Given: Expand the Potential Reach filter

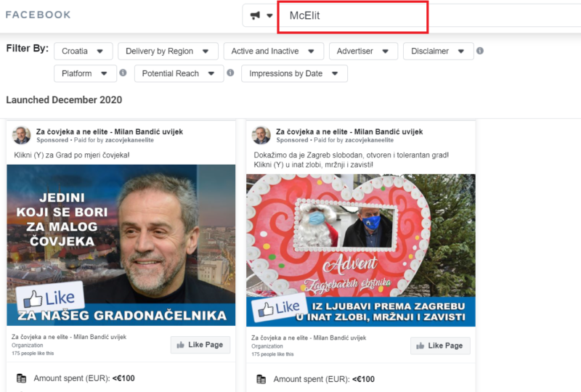Looking at the screenshot, I should (x=179, y=73).
